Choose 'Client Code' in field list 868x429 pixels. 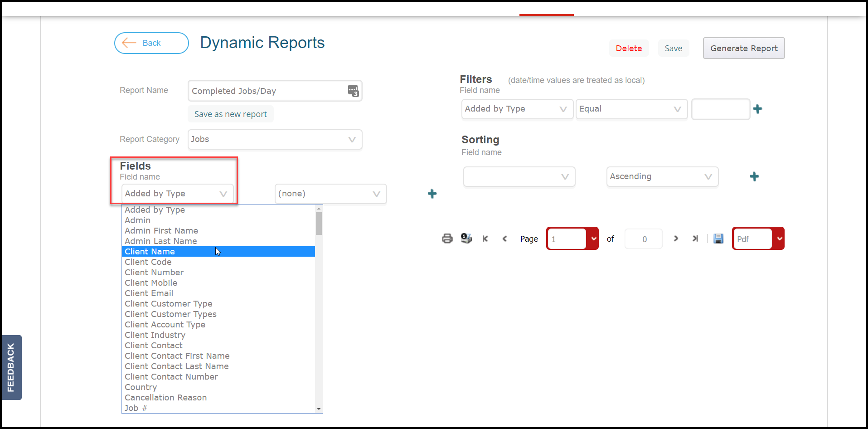(218, 262)
